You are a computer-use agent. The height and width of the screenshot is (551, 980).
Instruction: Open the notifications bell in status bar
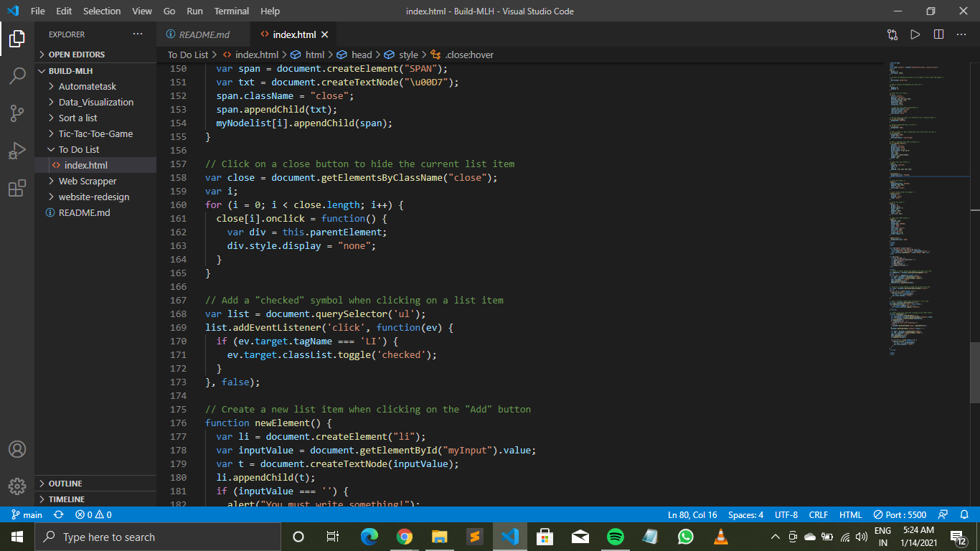tap(964, 514)
